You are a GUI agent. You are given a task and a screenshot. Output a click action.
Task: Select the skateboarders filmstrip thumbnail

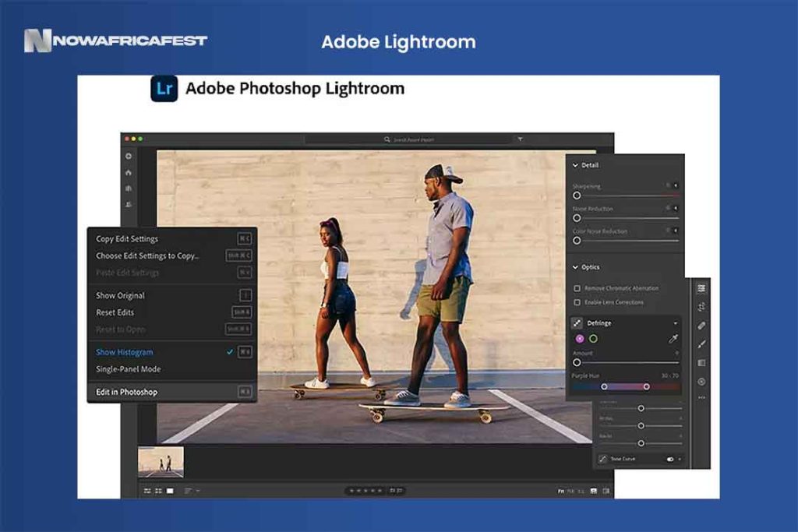point(161,462)
